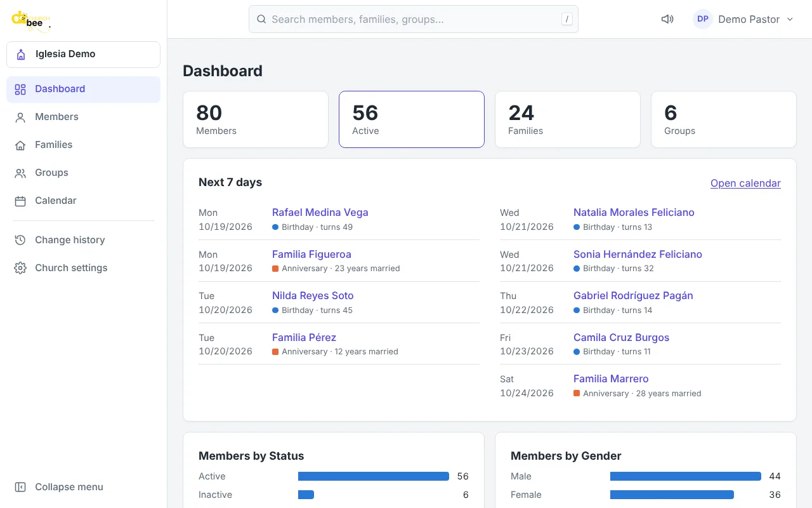This screenshot has width=812, height=508.
Task: Open Families from the sidebar
Action: pos(83,145)
